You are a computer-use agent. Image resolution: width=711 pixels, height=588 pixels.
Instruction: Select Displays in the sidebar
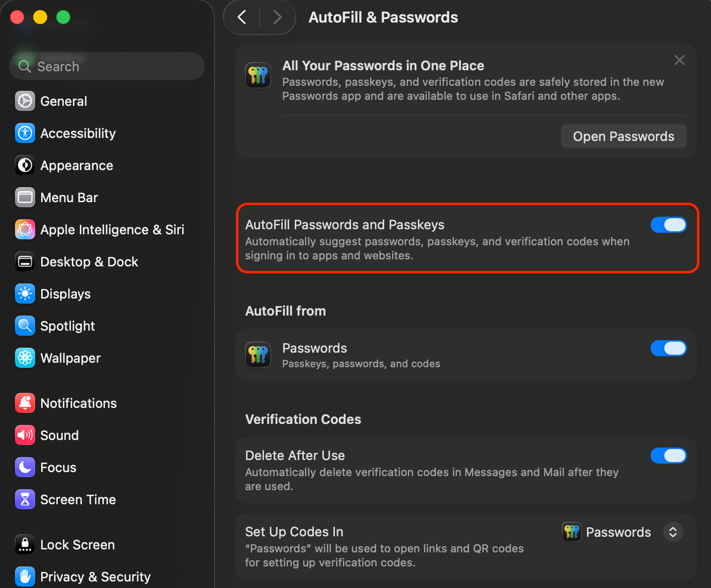click(65, 294)
